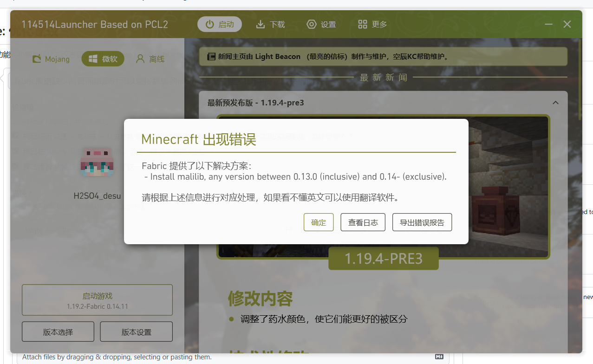Click the 修改内容 heading
This screenshot has width=593, height=364.
260,299
